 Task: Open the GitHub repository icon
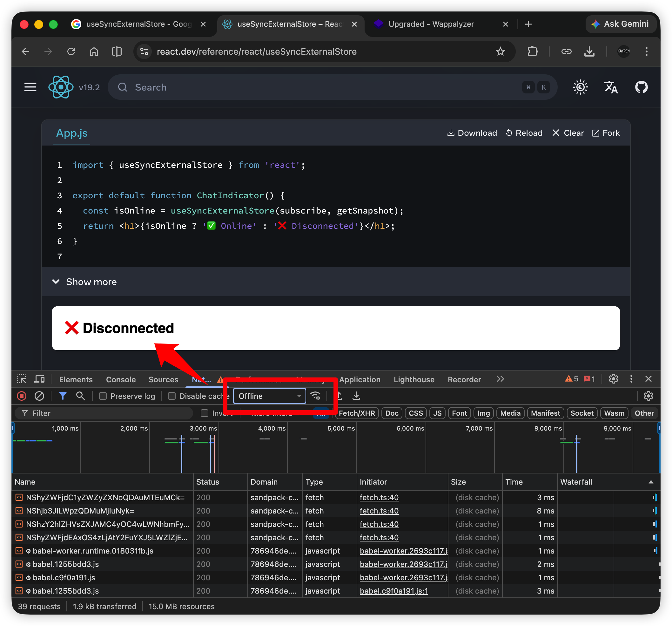coord(641,87)
